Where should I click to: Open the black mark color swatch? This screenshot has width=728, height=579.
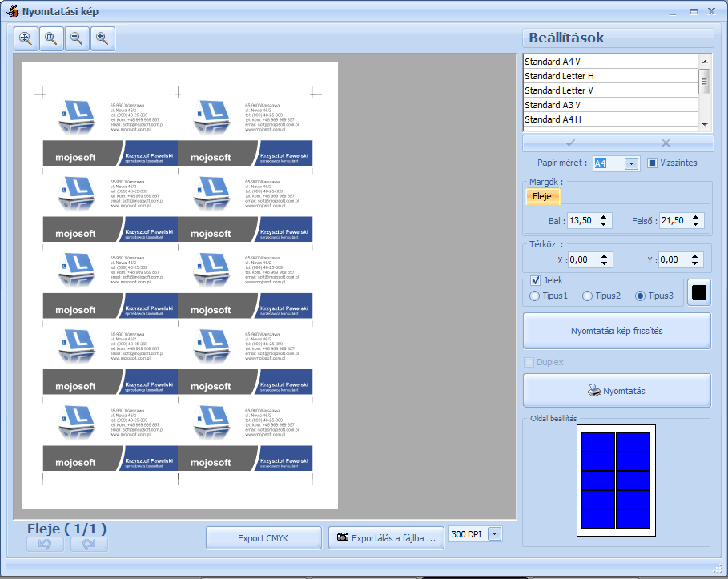click(698, 292)
